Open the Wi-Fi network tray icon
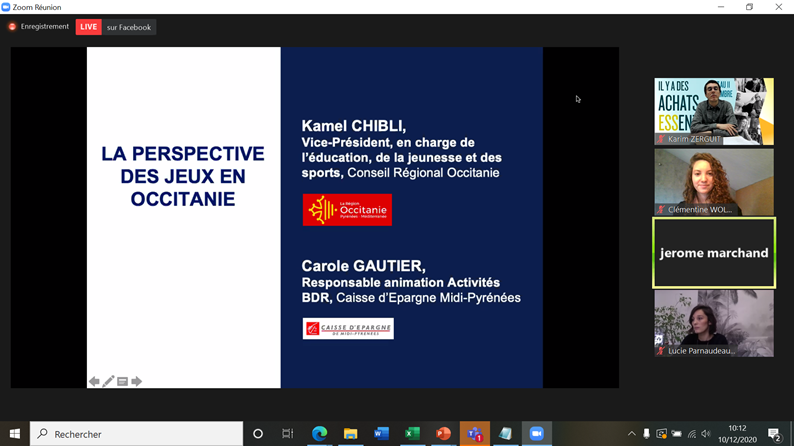Screen dimensions: 794x446 pos(692,434)
